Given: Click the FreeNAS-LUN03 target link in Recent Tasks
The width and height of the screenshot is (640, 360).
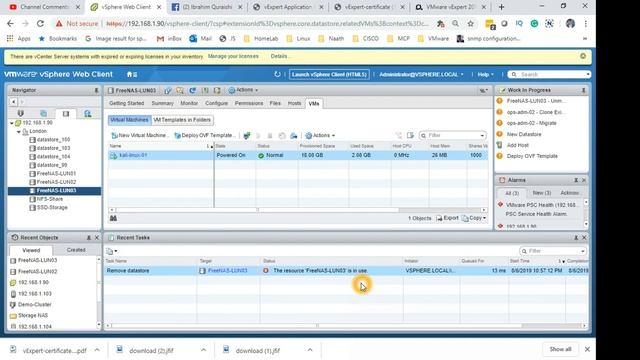Looking at the screenshot, I should (227, 271).
